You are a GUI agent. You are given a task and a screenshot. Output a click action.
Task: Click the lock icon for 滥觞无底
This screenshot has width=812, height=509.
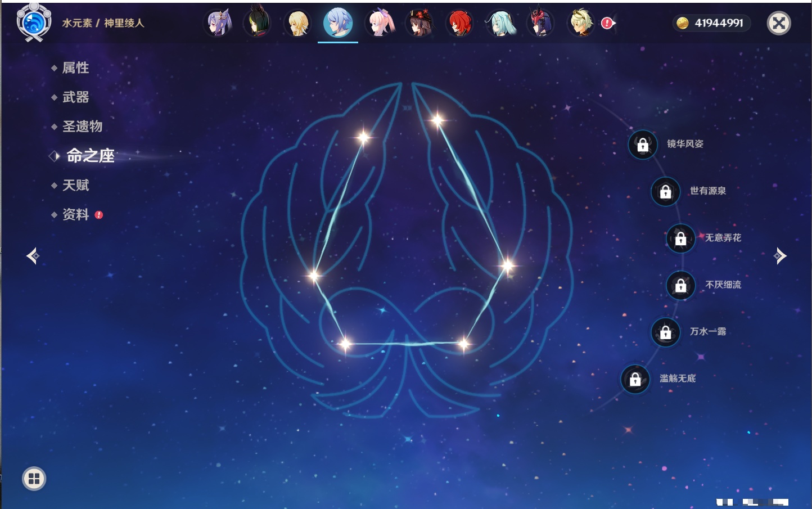[635, 380]
